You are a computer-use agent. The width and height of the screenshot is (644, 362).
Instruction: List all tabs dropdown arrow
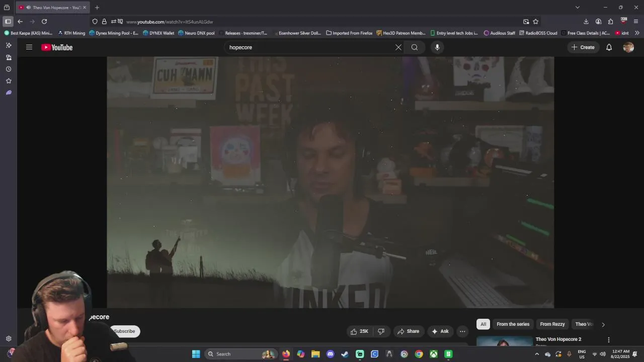[x=578, y=8]
